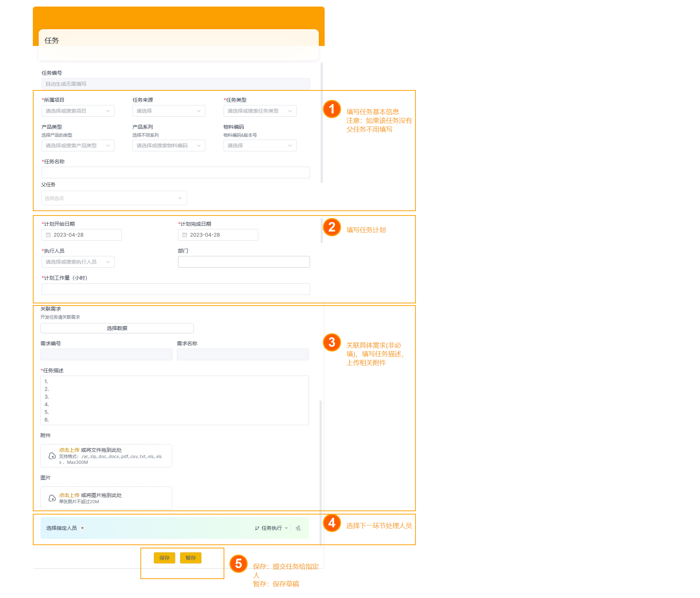Click the cloud upload icon under 图片

pyautogui.click(x=52, y=498)
